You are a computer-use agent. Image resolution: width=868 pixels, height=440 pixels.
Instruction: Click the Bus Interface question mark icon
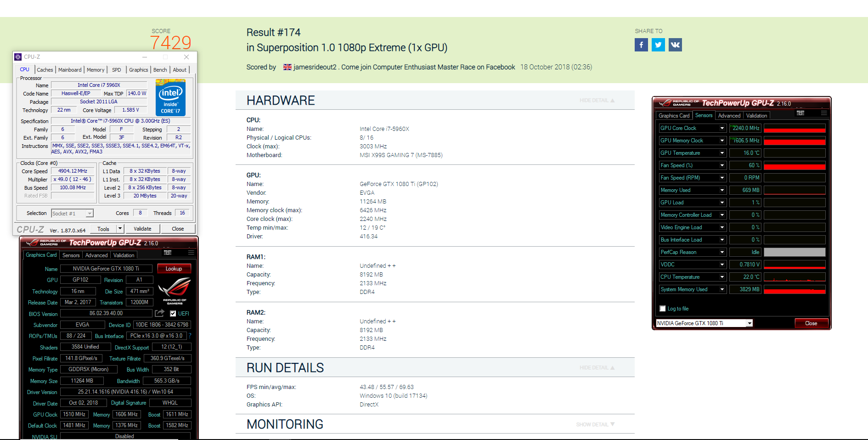[190, 336]
